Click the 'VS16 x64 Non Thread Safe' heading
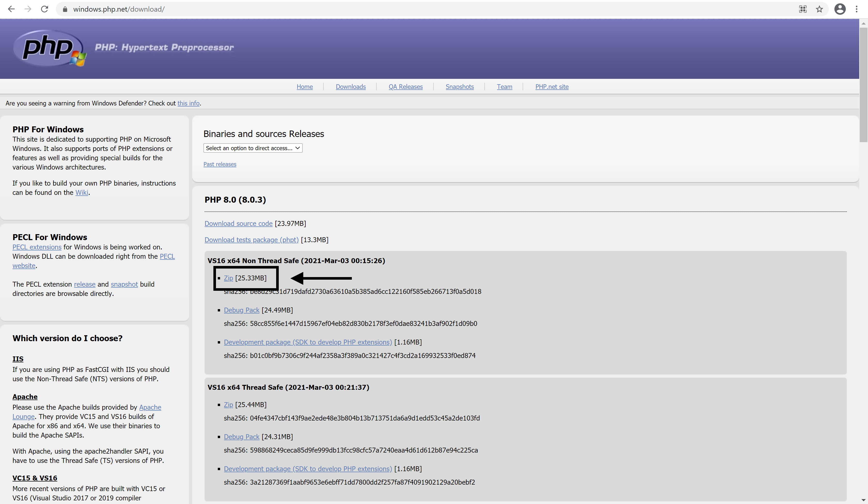 [296, 261]
